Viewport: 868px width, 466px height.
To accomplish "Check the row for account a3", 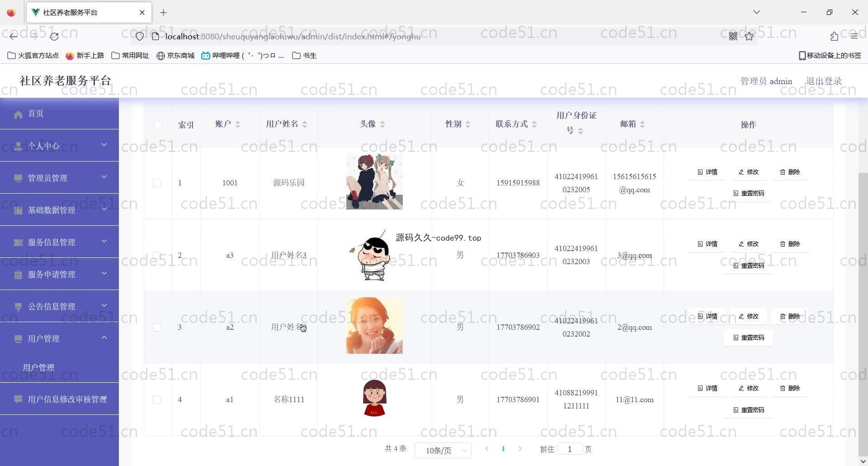I will click(x=157, y=255).
